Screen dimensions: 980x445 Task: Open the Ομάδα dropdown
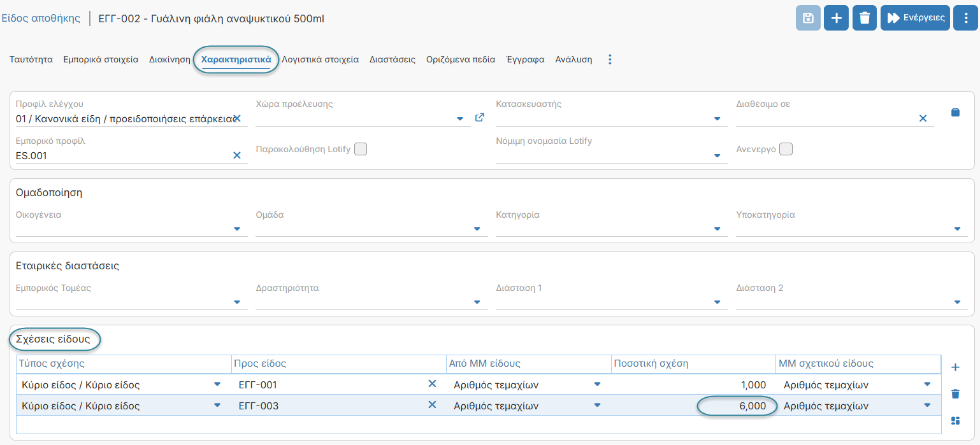tap(477, 229)
